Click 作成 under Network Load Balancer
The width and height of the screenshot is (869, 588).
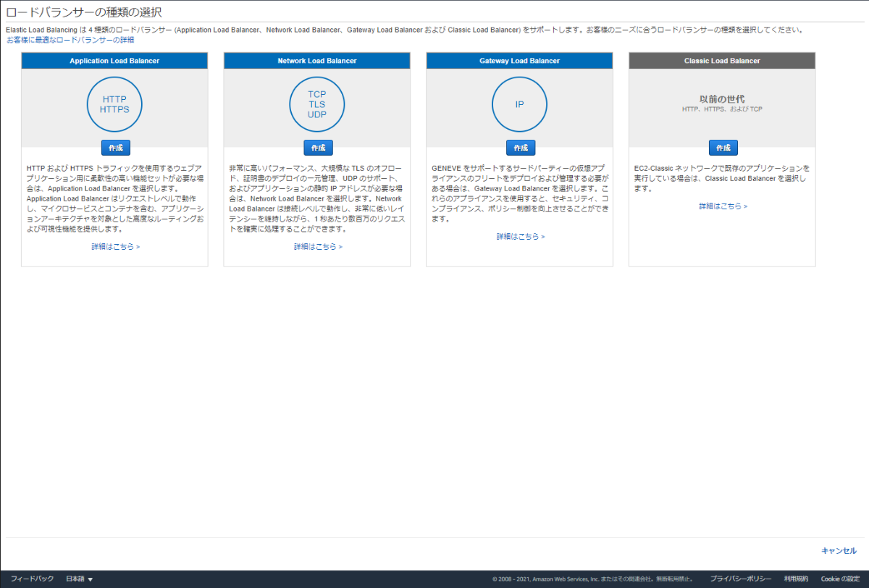(318, 148)
